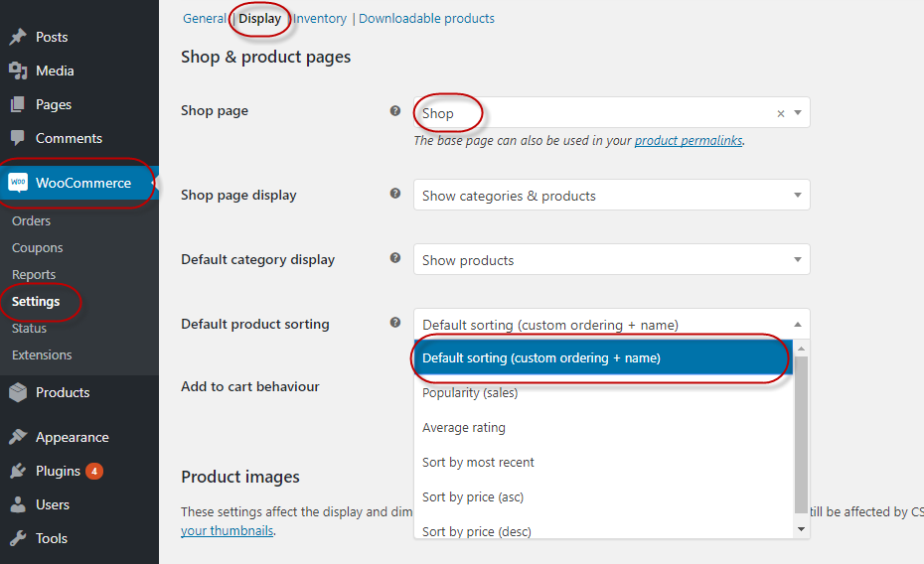Click the Tools wrench icon
924x564 pixels.
point(18,538)
